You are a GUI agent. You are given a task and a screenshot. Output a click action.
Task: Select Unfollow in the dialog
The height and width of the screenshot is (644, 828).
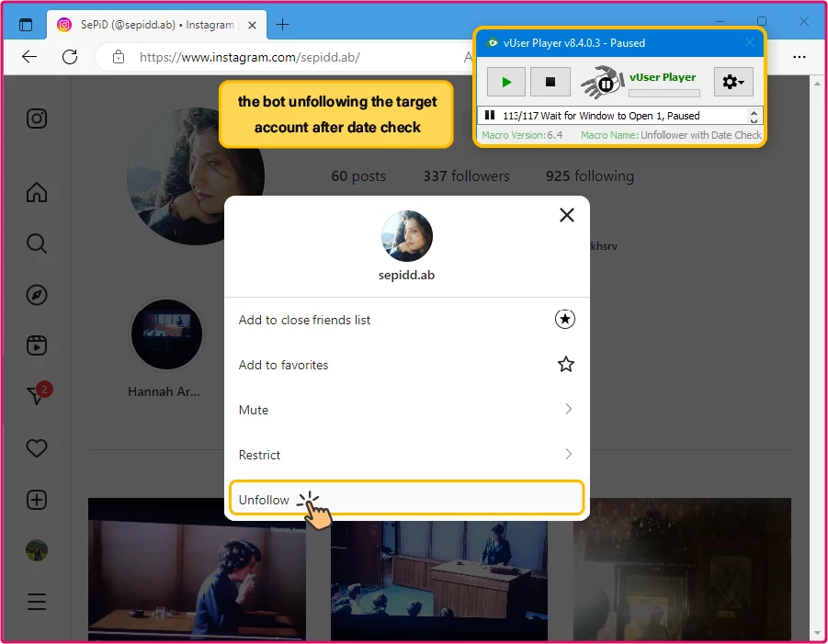click(x=406, y=498)
